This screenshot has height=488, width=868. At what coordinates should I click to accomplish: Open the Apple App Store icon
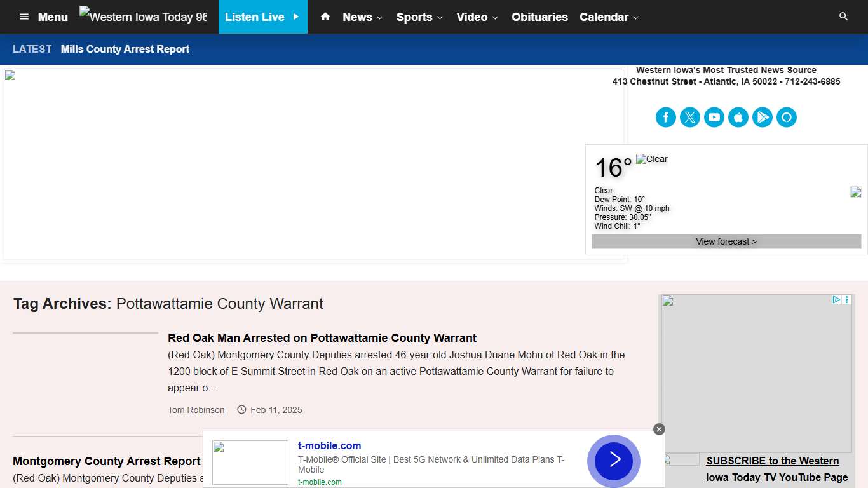tap(738, 117)
